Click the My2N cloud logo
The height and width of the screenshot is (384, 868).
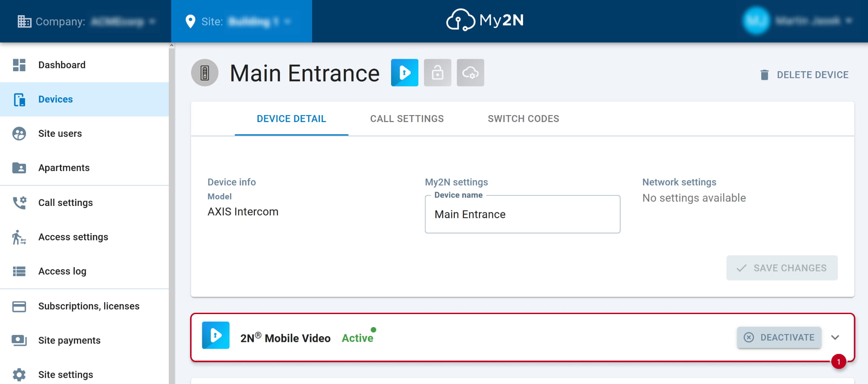485,20
